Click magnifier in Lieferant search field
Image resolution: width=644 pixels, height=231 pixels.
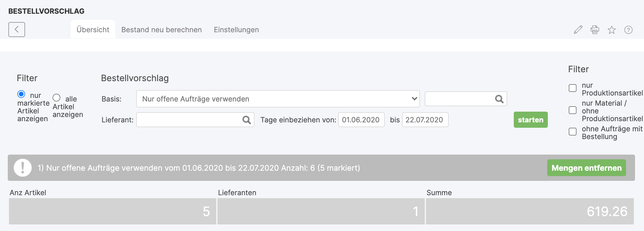pos(246,120)
